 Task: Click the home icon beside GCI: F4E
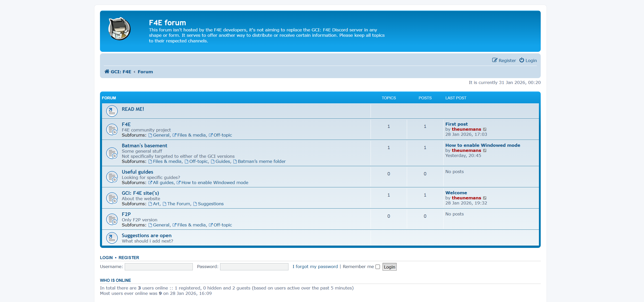pyautogui.click(x=107, y=71)
